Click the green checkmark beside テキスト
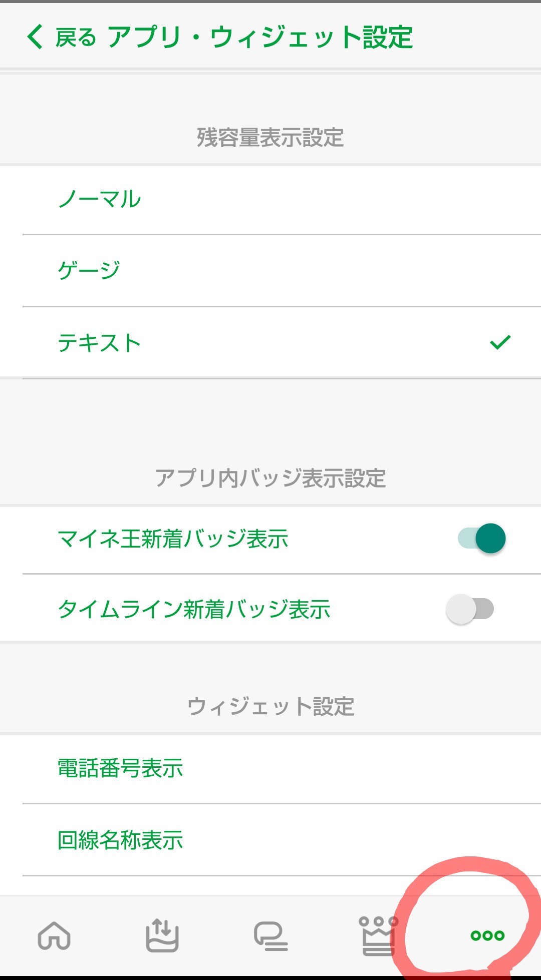541x980 pixels. coord(500,342)
